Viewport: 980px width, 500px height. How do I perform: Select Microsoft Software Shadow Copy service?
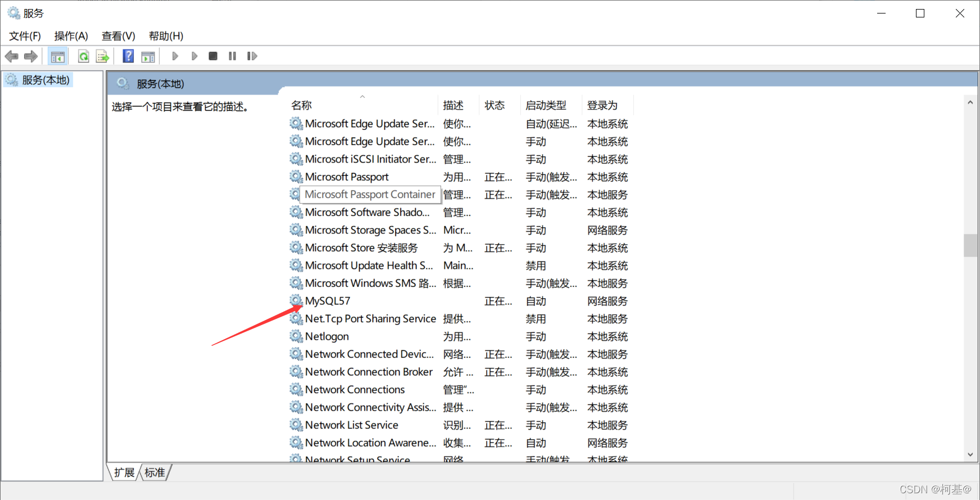point(367,212)
